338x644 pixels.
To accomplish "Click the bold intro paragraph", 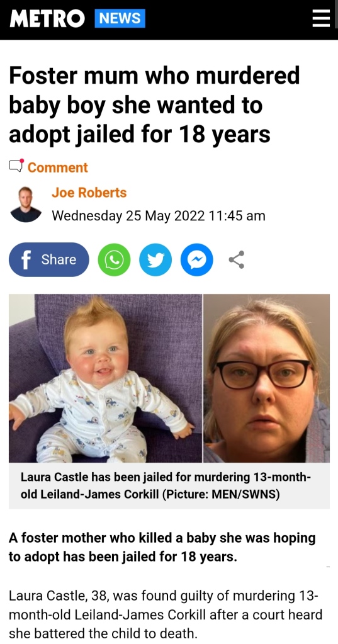I will [162, 548].
